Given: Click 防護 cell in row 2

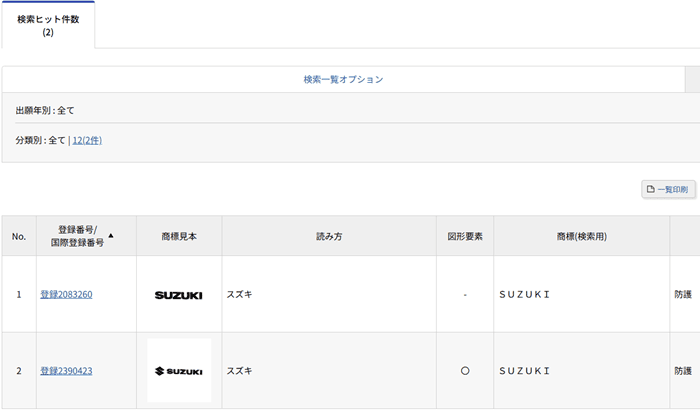Looking at the screenshot, I should 683,371.
